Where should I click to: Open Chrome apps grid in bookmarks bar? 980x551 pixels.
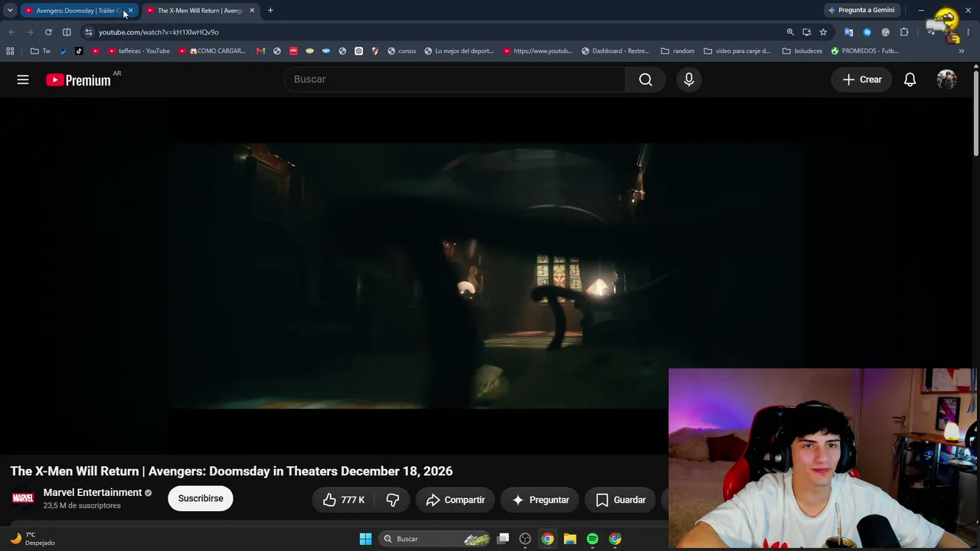(10, 51)
